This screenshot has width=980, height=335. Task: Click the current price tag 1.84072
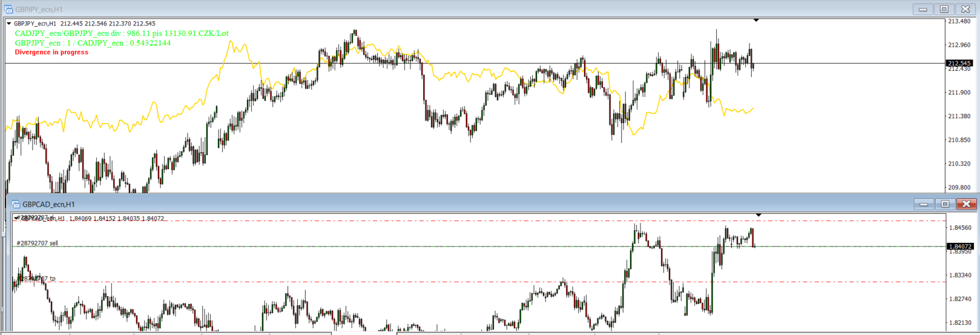pyautogui.click(x=959, y=247)
